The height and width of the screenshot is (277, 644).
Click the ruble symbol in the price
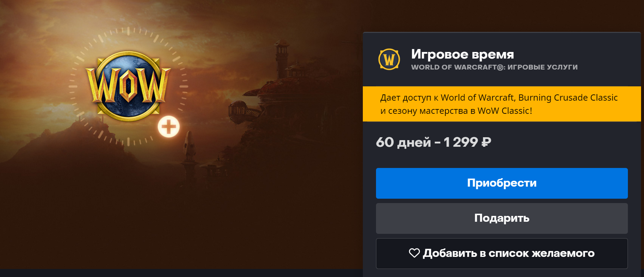click(486, 142)
